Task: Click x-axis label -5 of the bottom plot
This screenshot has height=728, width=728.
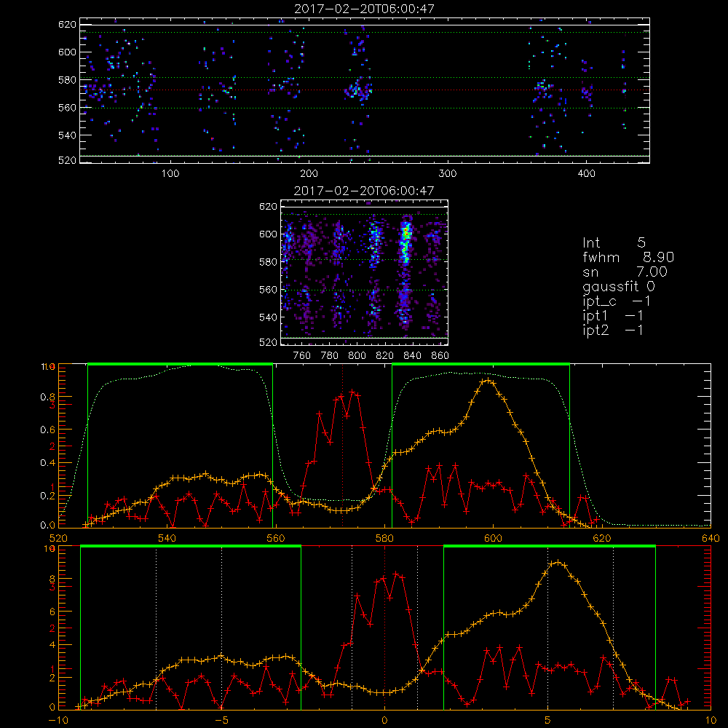Action: point(221,721)
